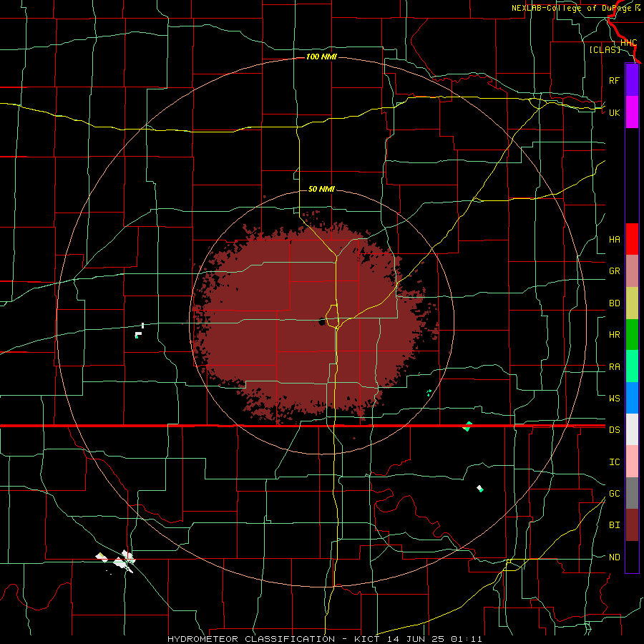Click the HA red legend swatch
The height and width of the screenshot is (644, 644).
coord(632,239)
